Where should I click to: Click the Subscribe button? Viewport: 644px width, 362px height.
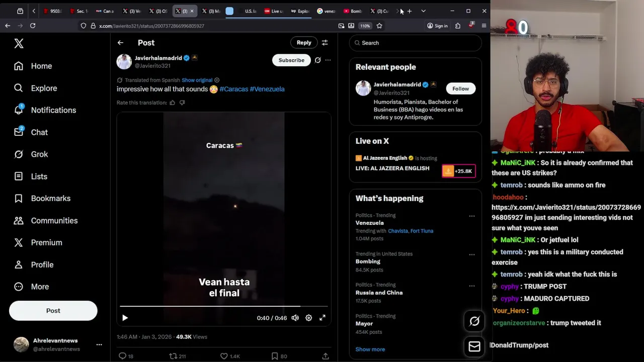pos(291,60)
